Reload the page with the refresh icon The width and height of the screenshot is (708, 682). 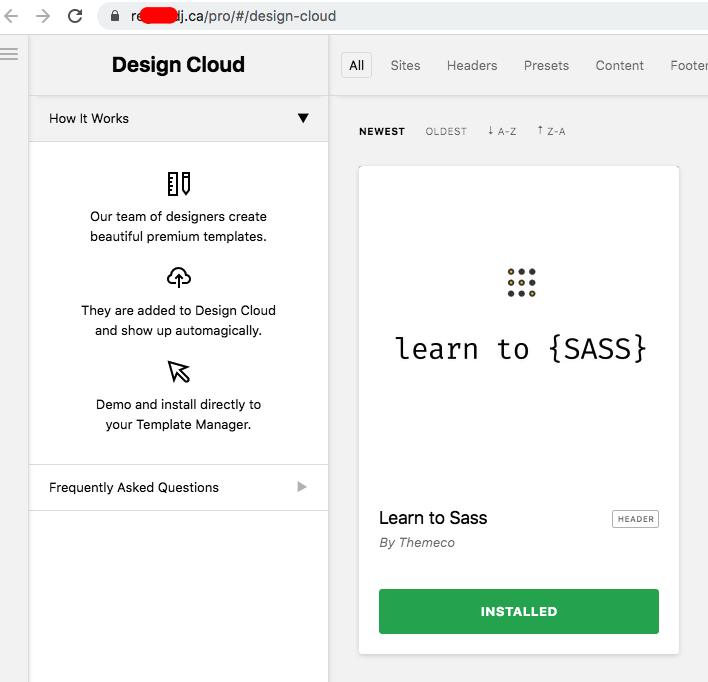75,16
